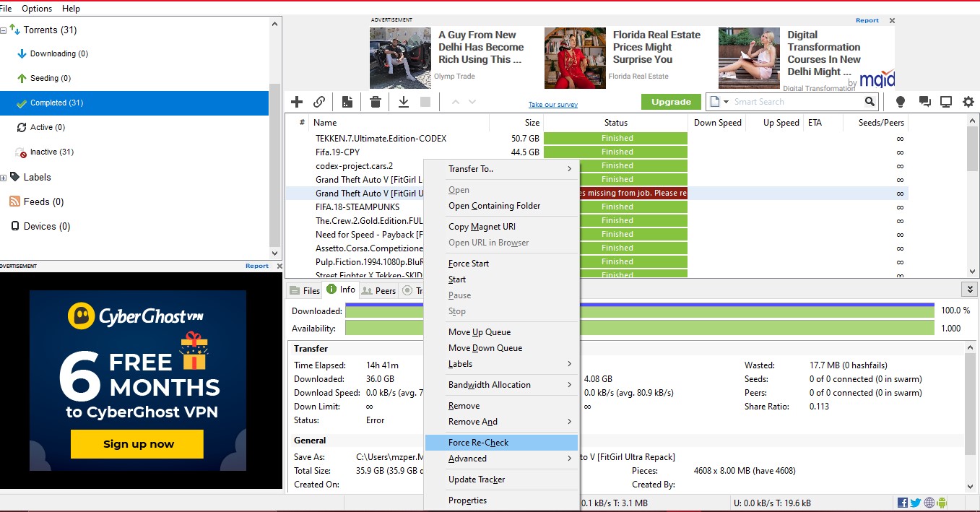
Task: Open Transfer To submenu in context menu
Action: pos(502,169)
